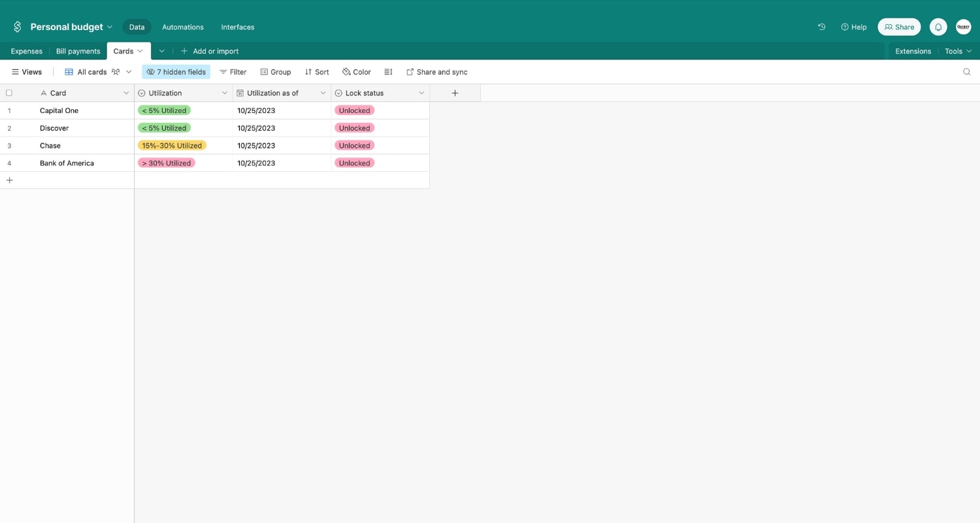Open row height options icon
Viewport: 980px width, 523px height.
coord(388,72)
